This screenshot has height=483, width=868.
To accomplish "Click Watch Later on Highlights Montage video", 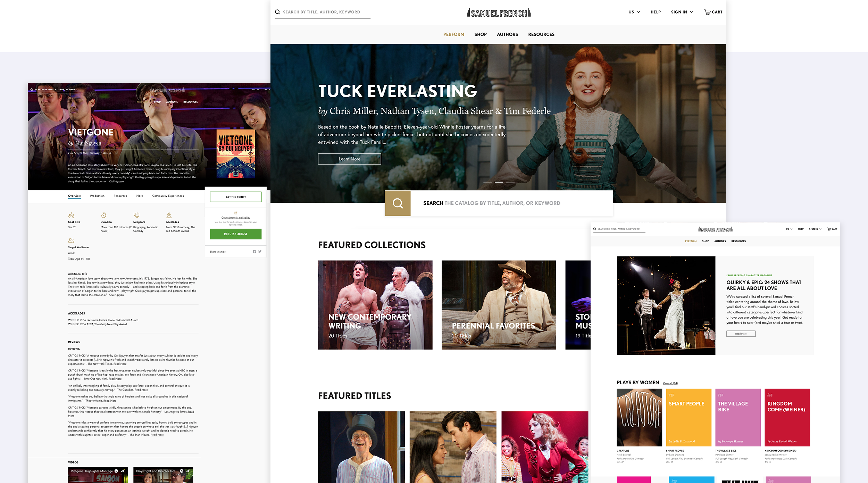I will click(116, 471).
